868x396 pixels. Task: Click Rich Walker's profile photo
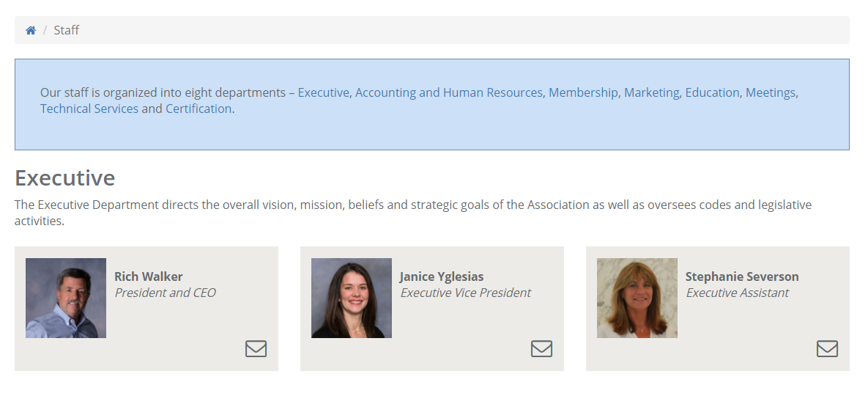point(66,298)
